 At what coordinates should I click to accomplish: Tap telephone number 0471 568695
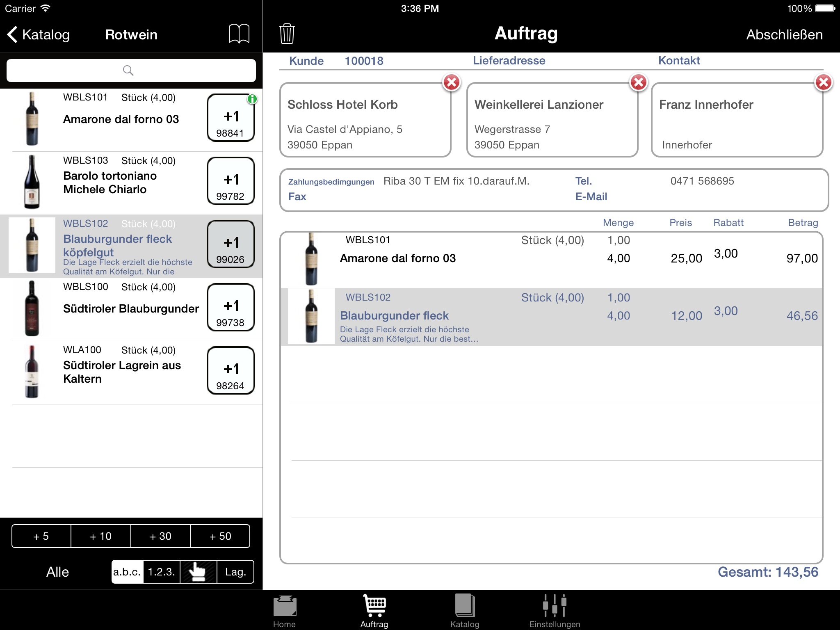click(x=702, y=181)
